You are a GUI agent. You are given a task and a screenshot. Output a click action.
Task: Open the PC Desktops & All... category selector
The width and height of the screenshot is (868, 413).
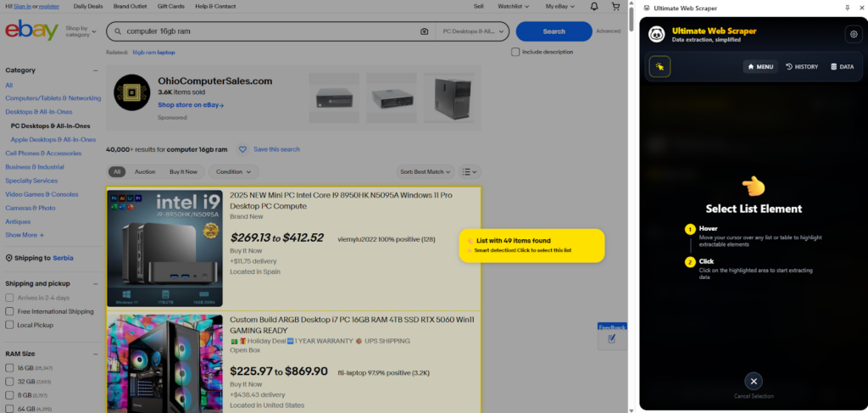tap(473, 31)
